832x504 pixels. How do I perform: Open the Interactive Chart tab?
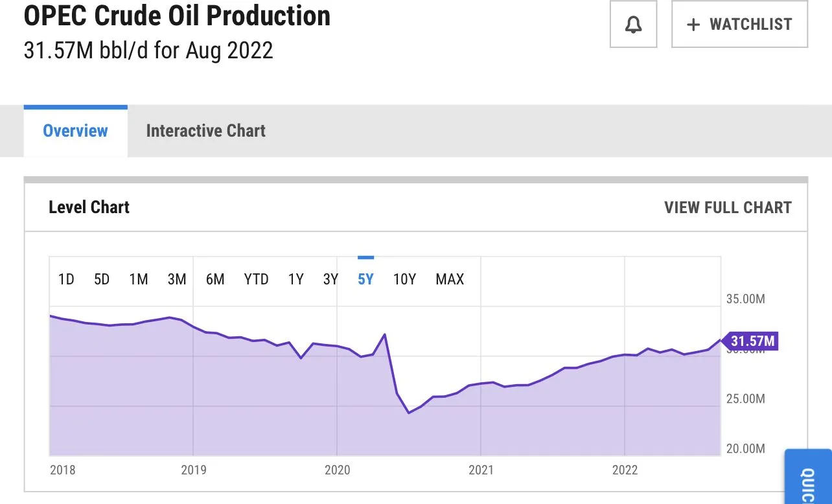[x=205, y=131]
